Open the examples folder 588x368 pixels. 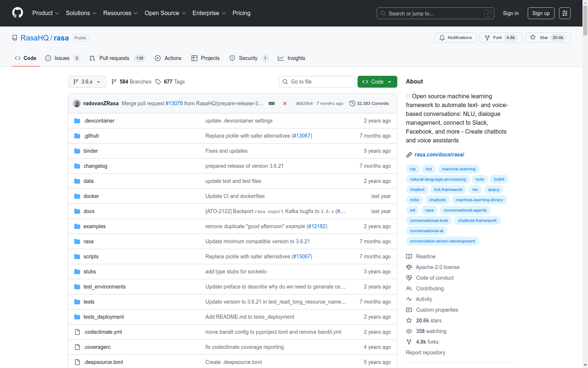point(94,226)
